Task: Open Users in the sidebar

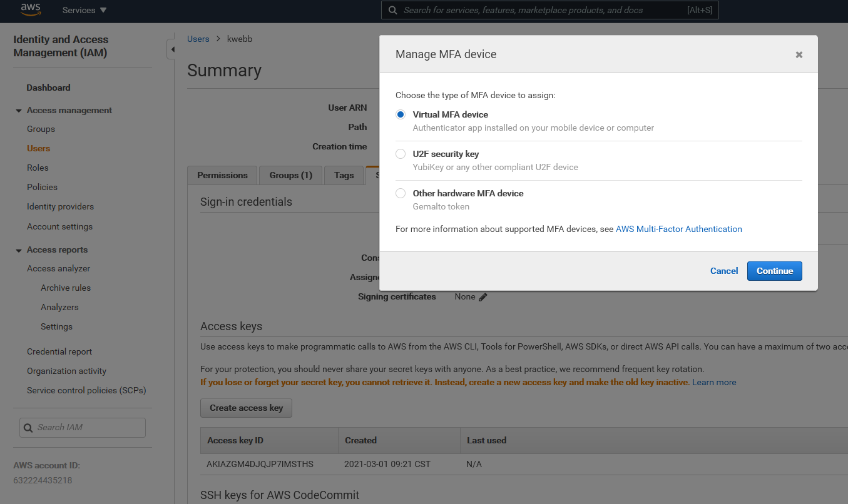Action: pos(38,148)
